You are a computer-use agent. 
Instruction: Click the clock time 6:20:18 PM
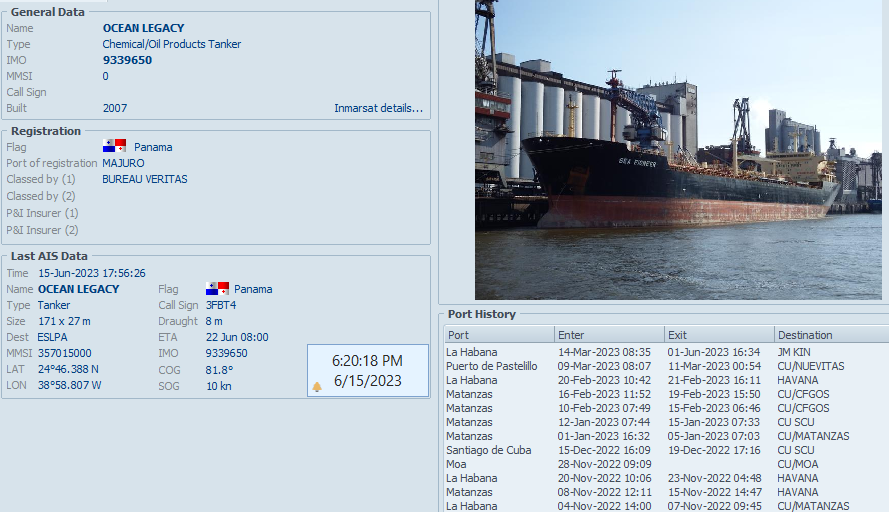367,361
